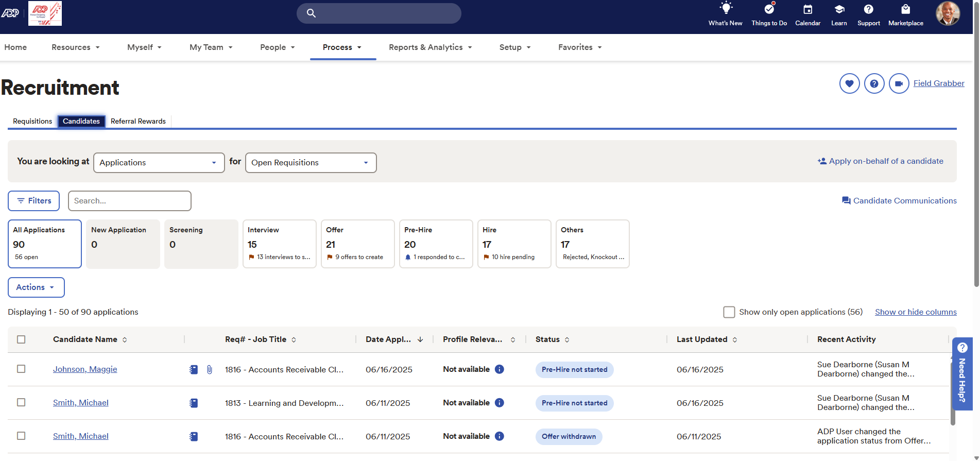Open attachment paperclip for Johnson, Maggie
This screenshot has height=461, width=980.
click(210, 369)
